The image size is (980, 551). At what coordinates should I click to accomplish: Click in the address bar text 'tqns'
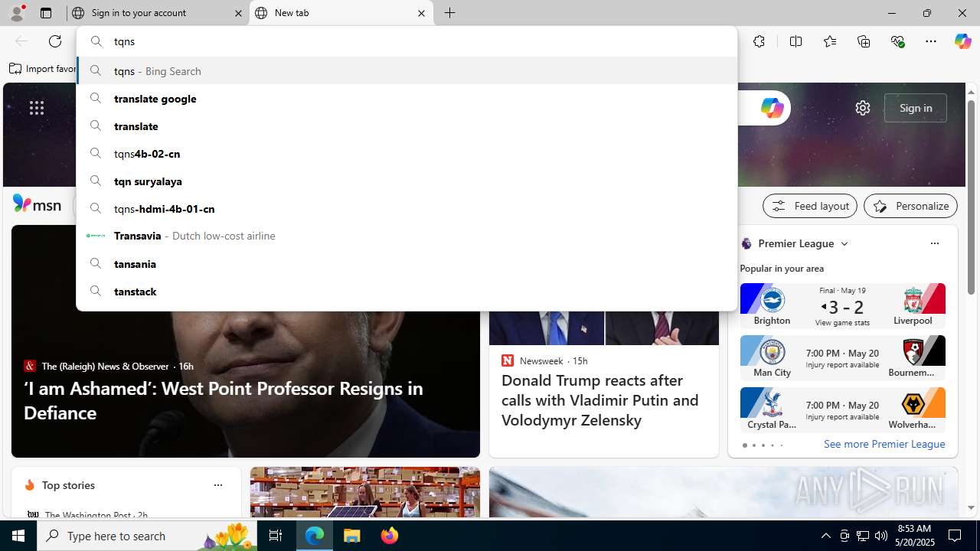[124, 41]
